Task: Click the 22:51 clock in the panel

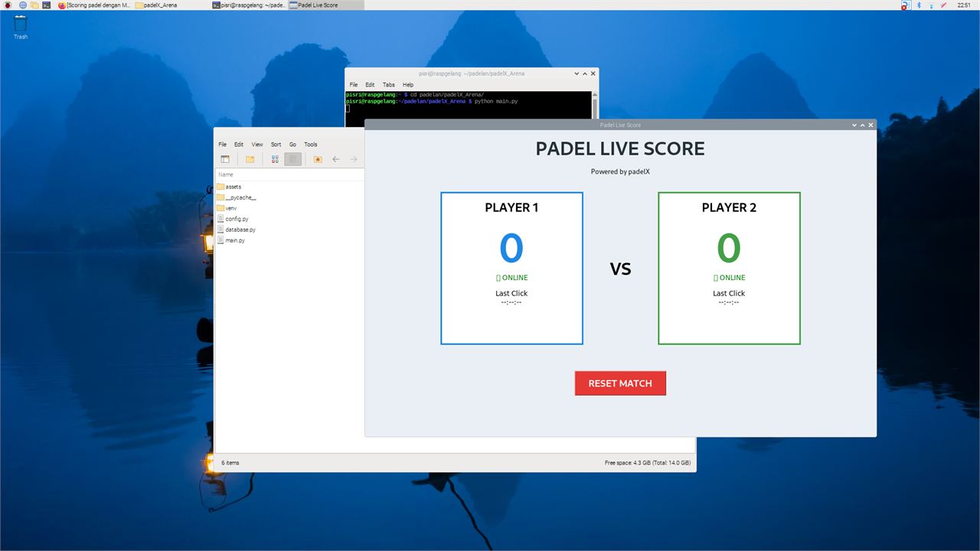Action: pos(964,5)
